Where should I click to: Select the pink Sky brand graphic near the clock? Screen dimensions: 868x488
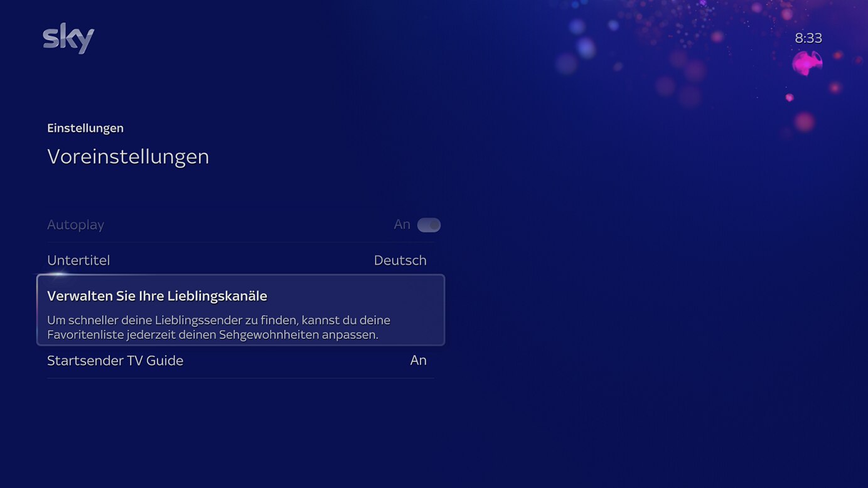808,63
